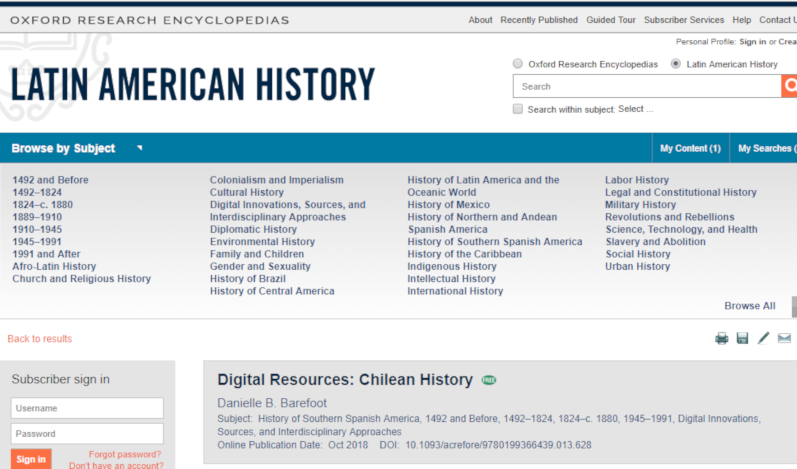Open Colonialism and Imperialism
This screenshot has width=797, height=469.
click(x=277, y=180)
